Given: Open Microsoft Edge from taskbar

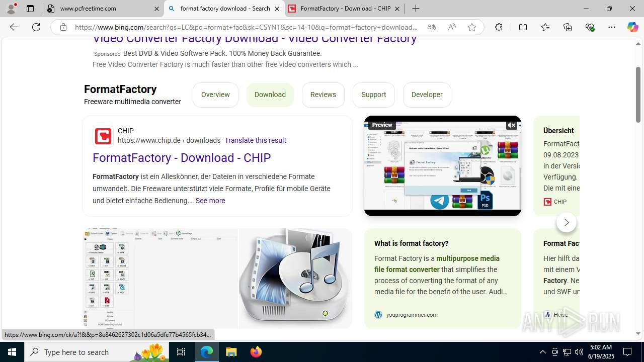Looking at the screenshot, I should 207,352.
